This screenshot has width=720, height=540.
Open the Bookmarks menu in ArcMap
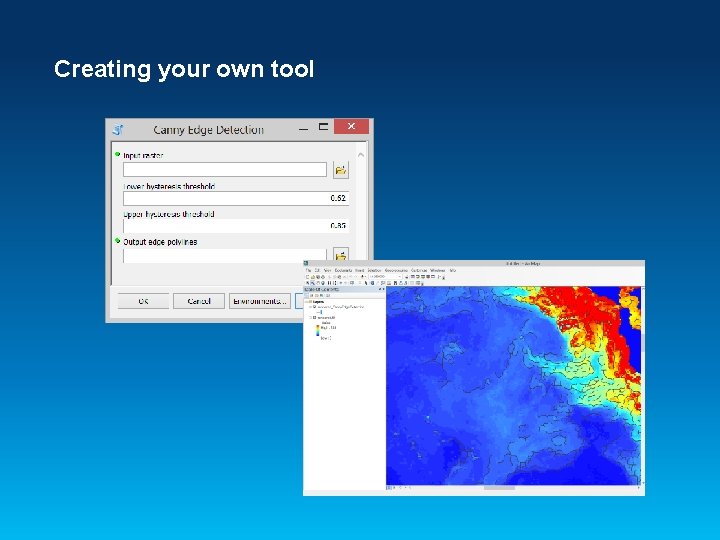[x=343, y=270]
